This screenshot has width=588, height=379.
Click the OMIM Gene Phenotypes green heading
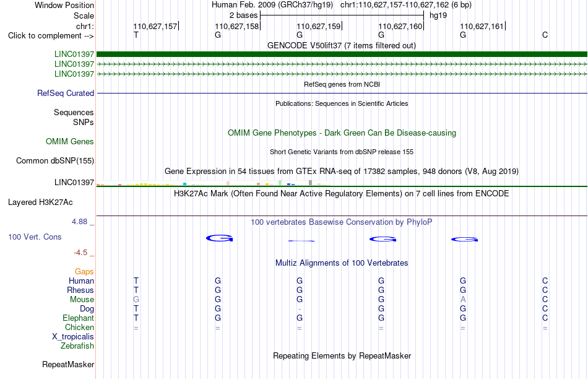(x=342, y=133)
